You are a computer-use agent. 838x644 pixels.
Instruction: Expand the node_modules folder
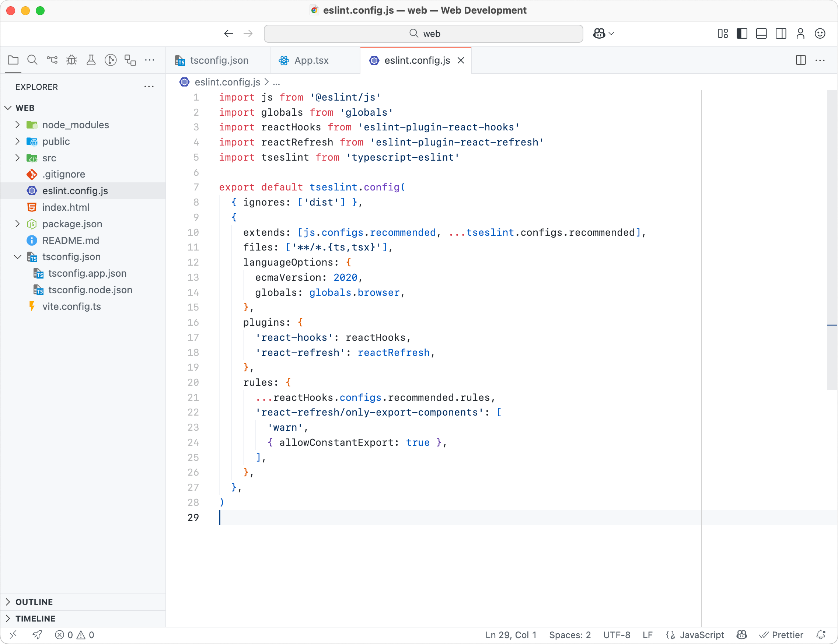pos(17,125)
